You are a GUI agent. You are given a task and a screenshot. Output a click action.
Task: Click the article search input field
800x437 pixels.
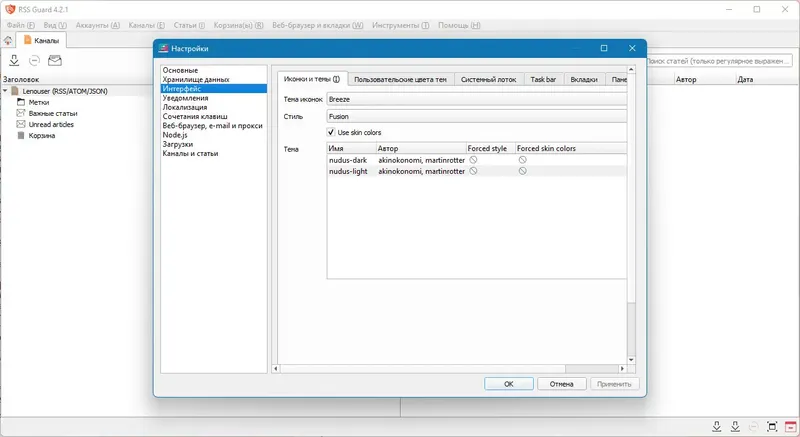point(718,61)
